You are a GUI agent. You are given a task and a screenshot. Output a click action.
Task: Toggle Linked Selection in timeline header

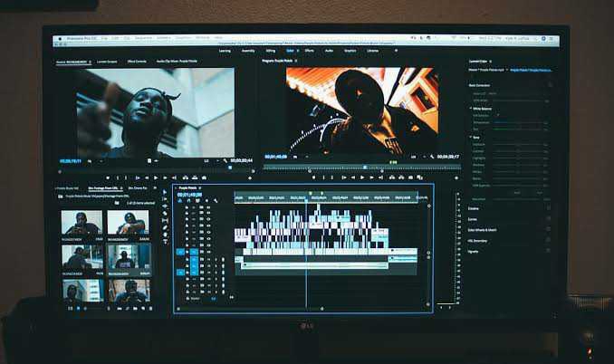pyautogui.click(x=197, y=201)
